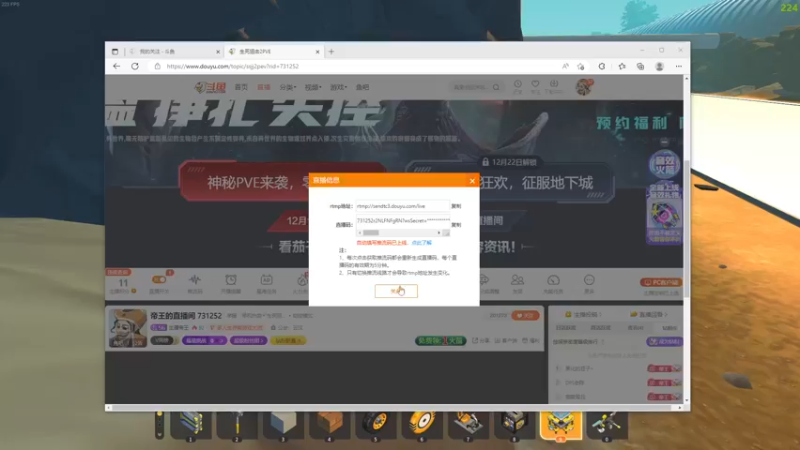Switch to the first browser tab
Image resolution: width=800 pixels, height=450 pixels.
coord(173,52)
